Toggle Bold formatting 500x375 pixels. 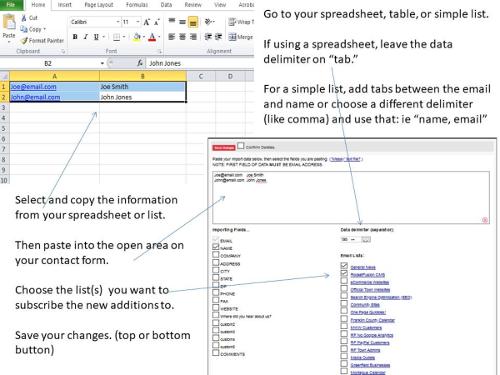[75, 37]
